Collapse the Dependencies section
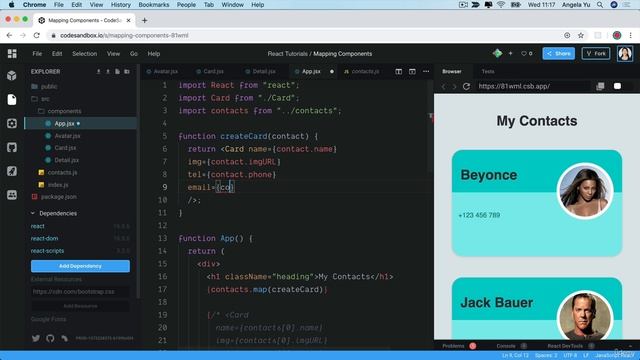640x360 pixels. click(x=54, y=213)
